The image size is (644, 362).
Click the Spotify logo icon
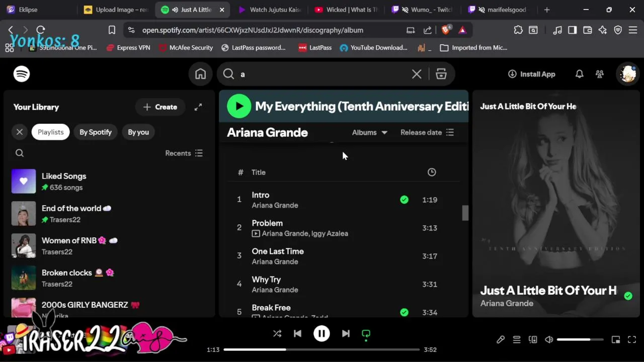(x=22, y=74)
